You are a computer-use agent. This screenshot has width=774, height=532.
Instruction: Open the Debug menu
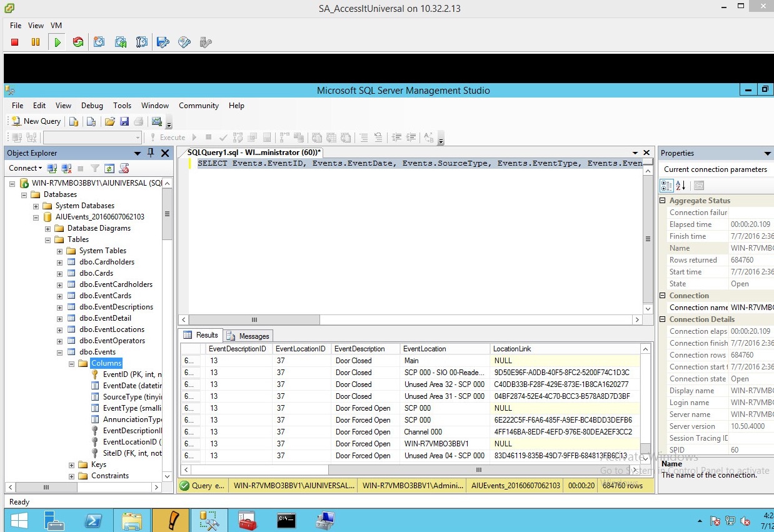[x=92, y=106]
